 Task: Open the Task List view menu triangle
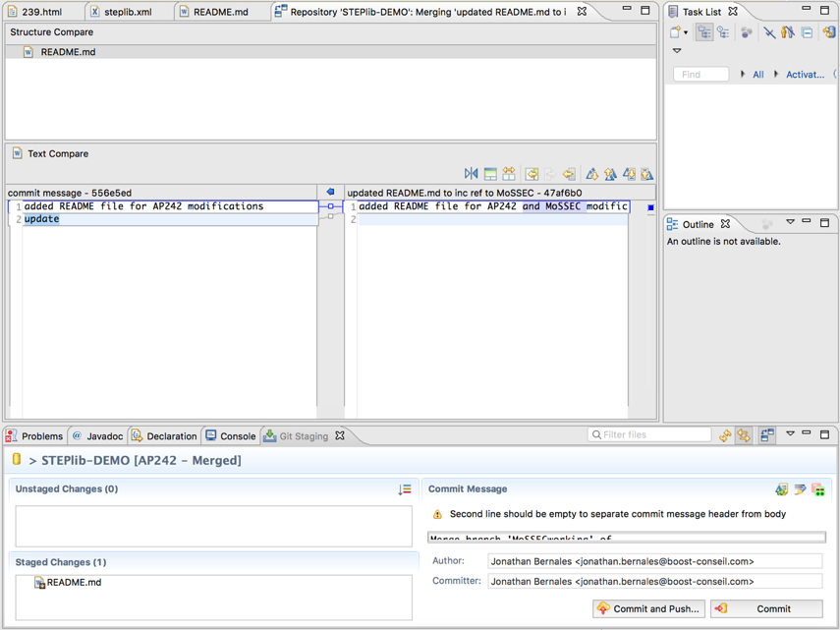click(x=677, y=51)
